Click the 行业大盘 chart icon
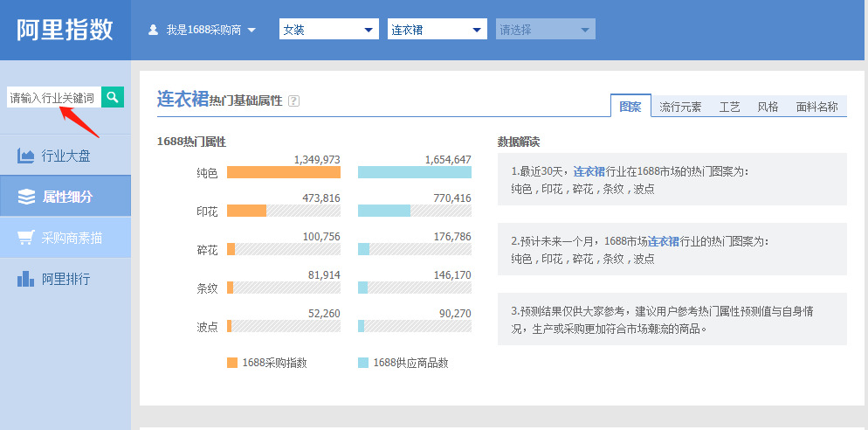The width and height of the screenshot is (868, 430). point(26,156)
